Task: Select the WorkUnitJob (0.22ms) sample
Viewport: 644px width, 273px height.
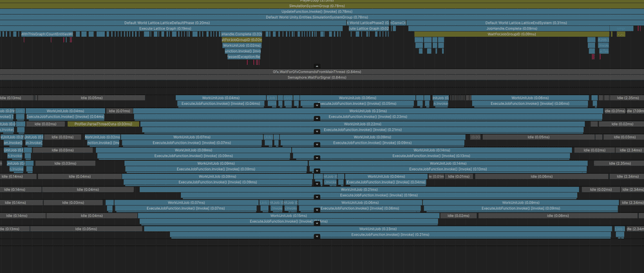Action: [x=362, y=124]
